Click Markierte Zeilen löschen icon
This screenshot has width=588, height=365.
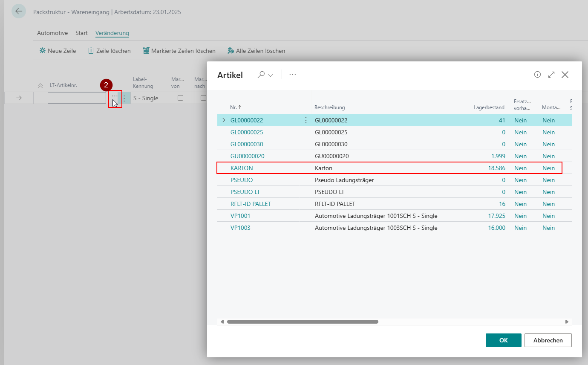point(146,51)
